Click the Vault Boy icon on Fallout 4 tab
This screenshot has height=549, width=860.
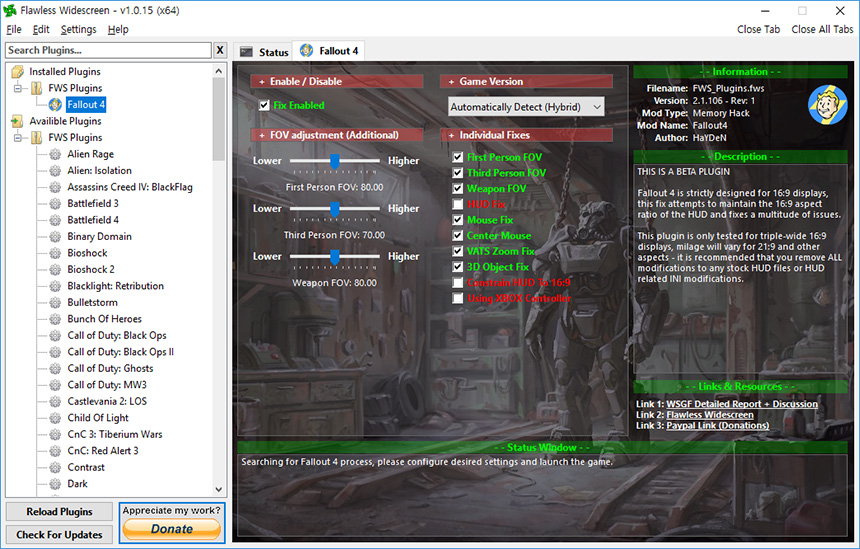(x=307, y=50)
